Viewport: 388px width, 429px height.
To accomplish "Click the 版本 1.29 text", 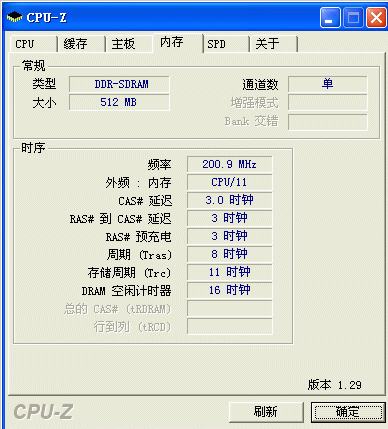I will tap(334, 385).
